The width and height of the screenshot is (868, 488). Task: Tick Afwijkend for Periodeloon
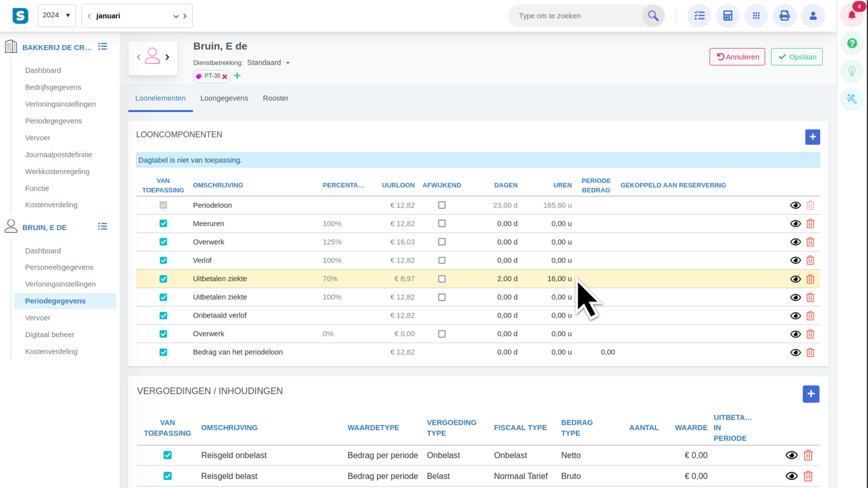tap(442, 205)
